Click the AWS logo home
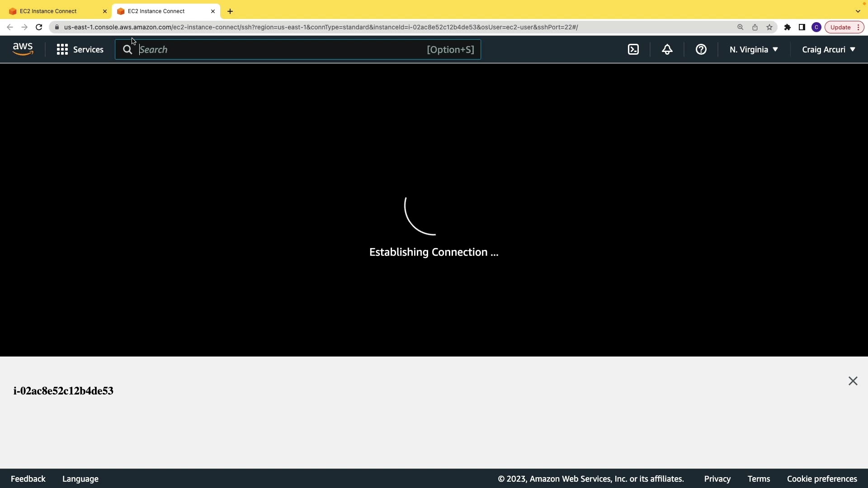Image resolution: width=868 pixels, height=488 pixels. click(x=23, y=49)
